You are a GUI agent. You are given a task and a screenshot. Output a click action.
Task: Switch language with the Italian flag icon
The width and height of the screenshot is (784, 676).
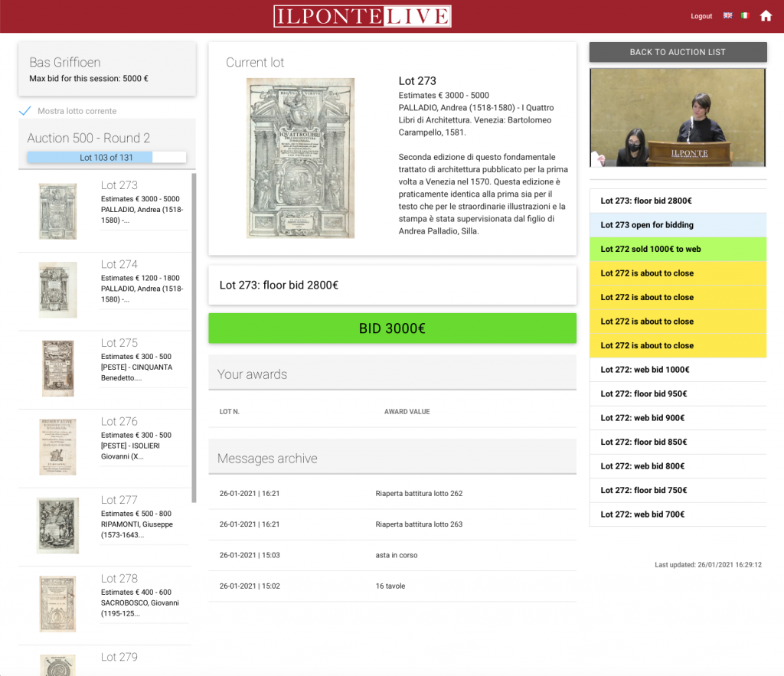[x=745, y=15]
